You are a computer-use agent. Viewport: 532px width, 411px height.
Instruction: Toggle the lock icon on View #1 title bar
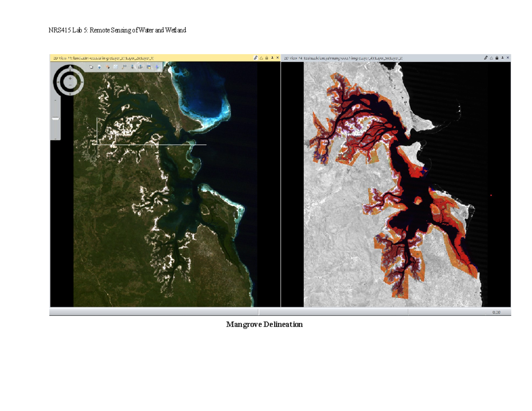266,57
